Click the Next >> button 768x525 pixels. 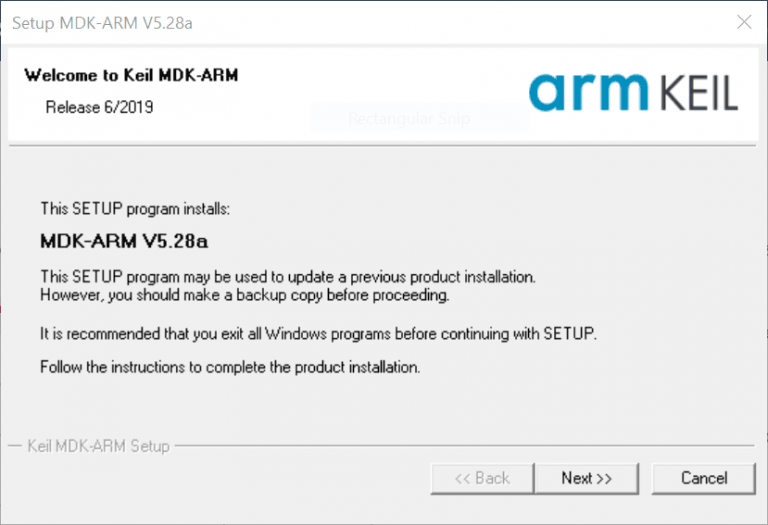pyautogui.click(x=586, y=478)
